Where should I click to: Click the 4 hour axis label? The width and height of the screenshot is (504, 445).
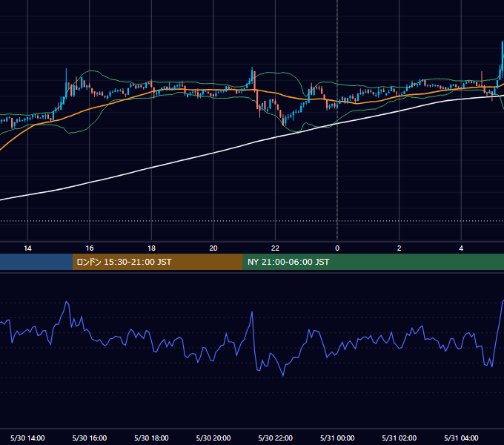click(x=461, y=248)
